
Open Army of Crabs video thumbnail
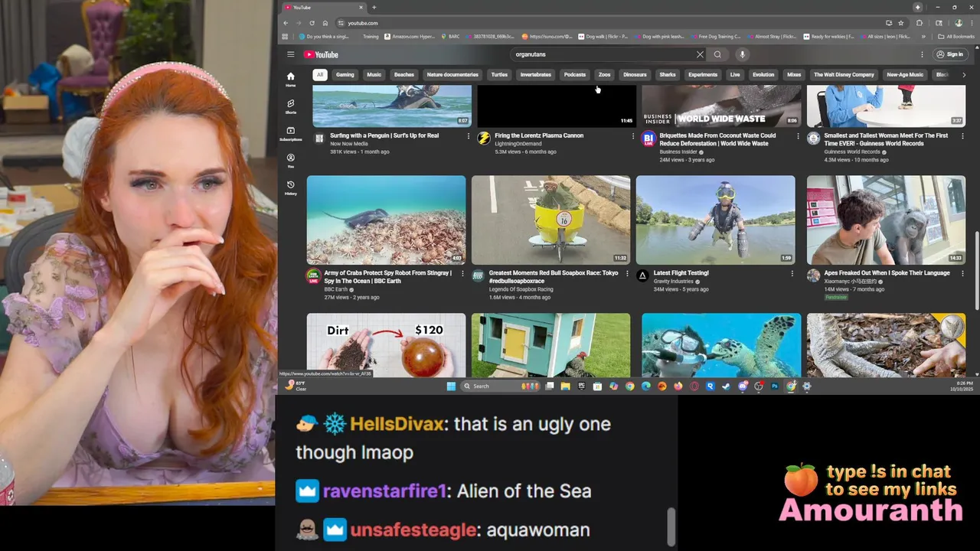coord(386,220)
